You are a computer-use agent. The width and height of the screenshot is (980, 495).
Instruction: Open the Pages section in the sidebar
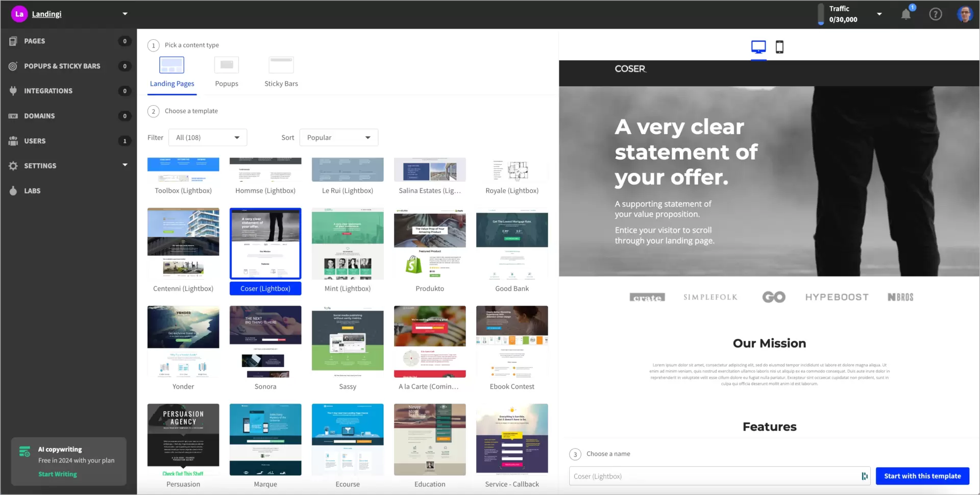34,41
